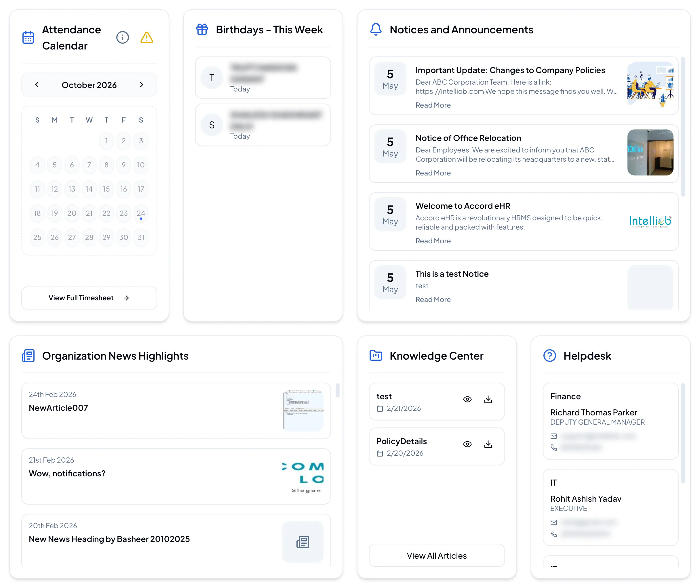Screen dimensions: 700x588
Task: Click the T avatar birthday card
Action: 263,78
